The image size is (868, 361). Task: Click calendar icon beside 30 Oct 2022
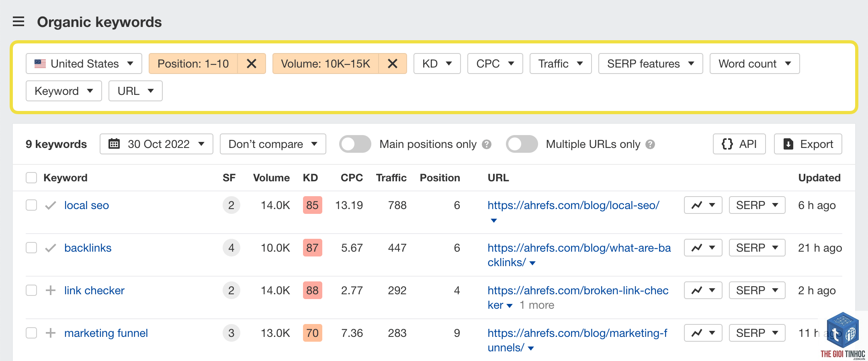point(114,144)
